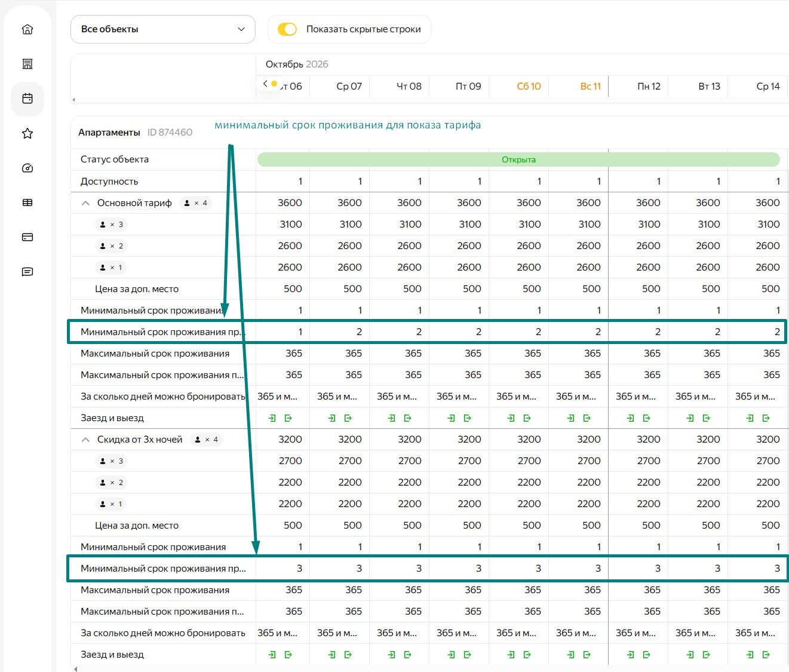Open the Все объекты dropdown

163,29
